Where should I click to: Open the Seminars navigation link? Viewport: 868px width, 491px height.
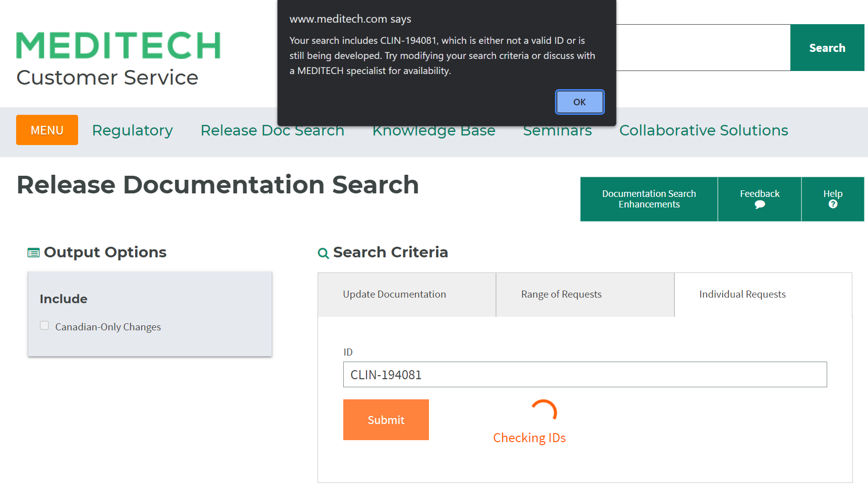tap(557, 130)
